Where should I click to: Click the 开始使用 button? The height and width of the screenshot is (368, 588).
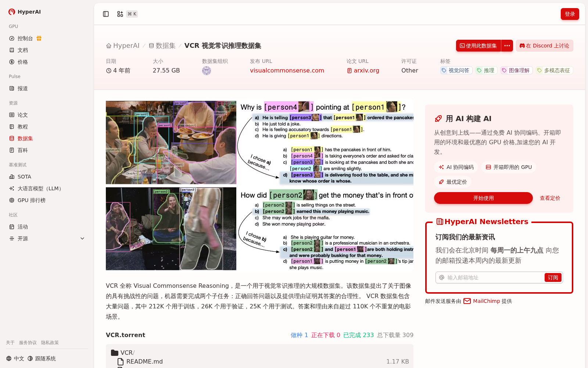click(483, 198)
